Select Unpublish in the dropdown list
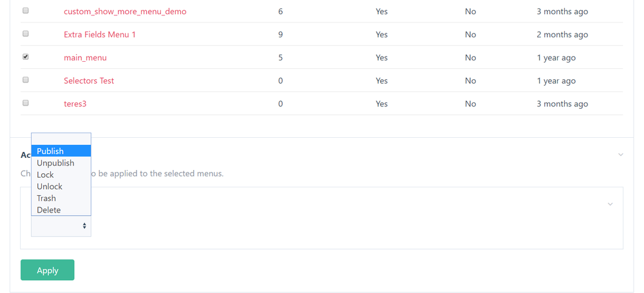Screen dimensions: 644x293 tap(61, 163)
